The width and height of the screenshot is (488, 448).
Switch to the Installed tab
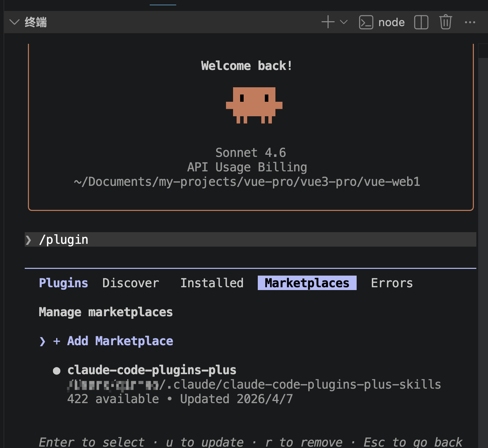(x=212, y=283)
